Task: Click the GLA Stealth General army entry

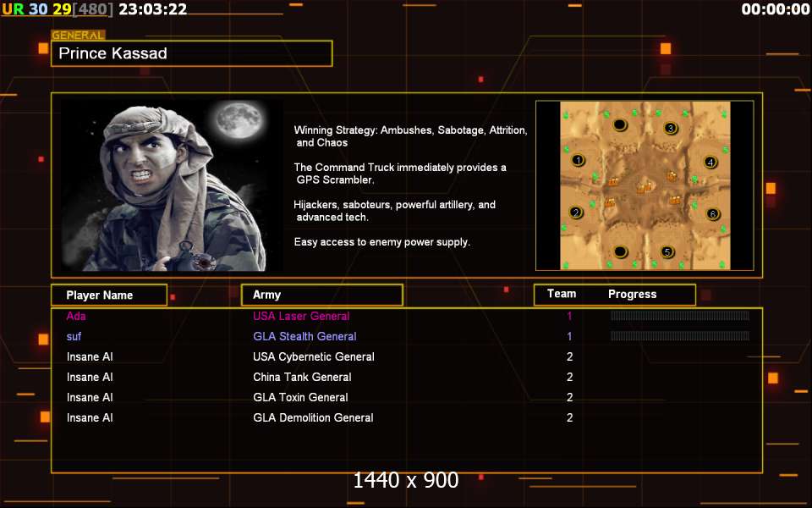Action: [304, 336]
